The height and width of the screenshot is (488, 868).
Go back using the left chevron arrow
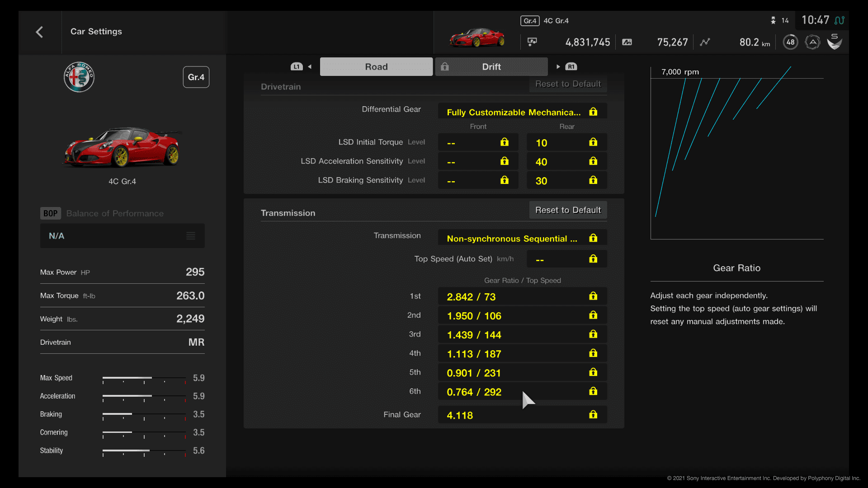pos(40,32)
